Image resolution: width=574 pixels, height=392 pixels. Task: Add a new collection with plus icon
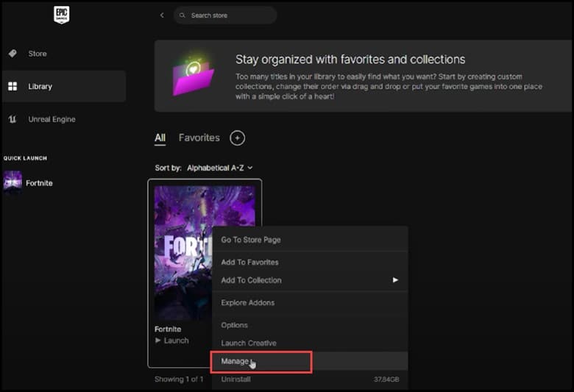(237, 138)
